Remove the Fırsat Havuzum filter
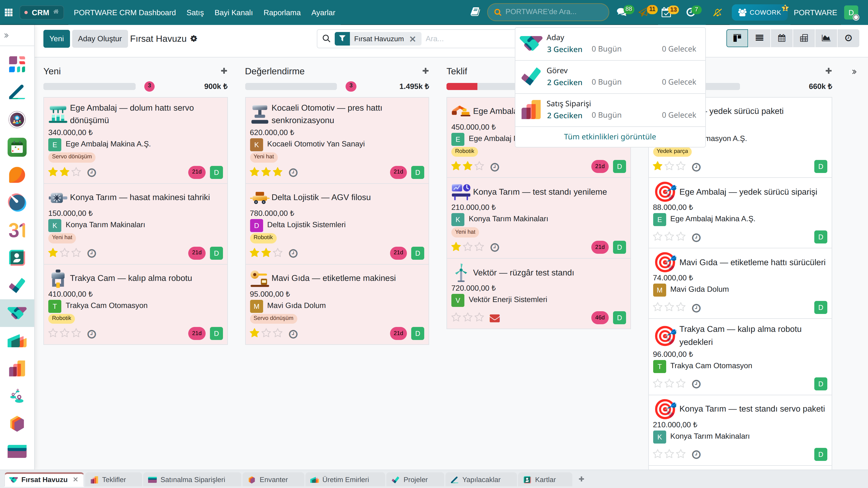 click(412, 39)
